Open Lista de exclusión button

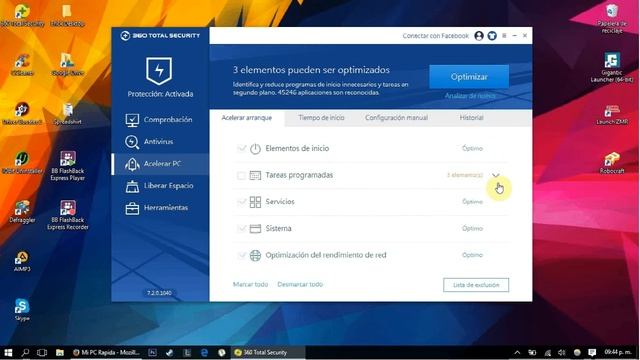coord(476,285)
